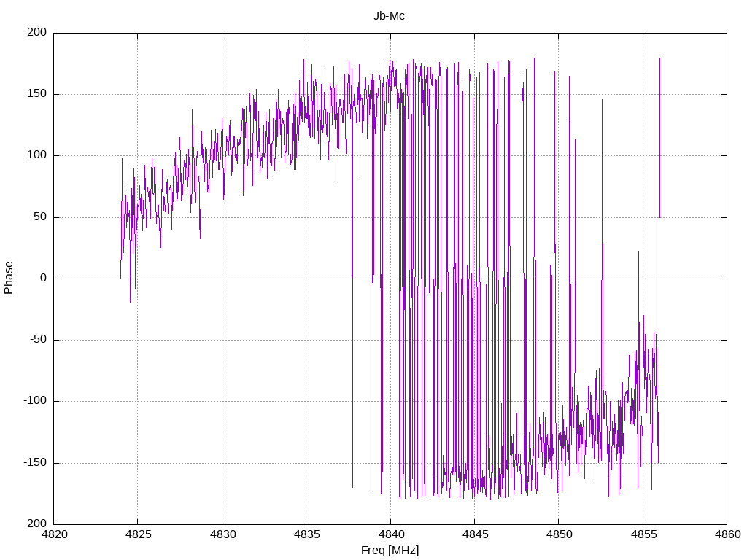
Task: Click the x-axis tick label 4835
Action: pyautogui.click(x=307, y=534)
